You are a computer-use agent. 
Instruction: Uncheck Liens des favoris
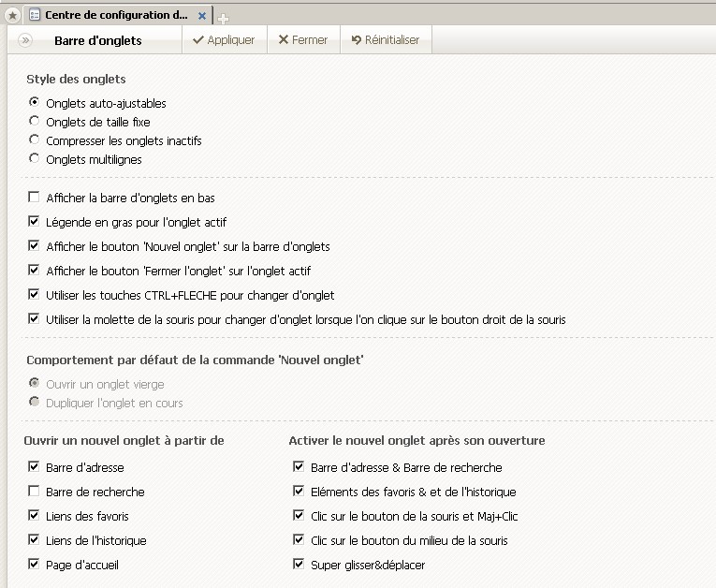pyautogui.click(x=34, y=515)
